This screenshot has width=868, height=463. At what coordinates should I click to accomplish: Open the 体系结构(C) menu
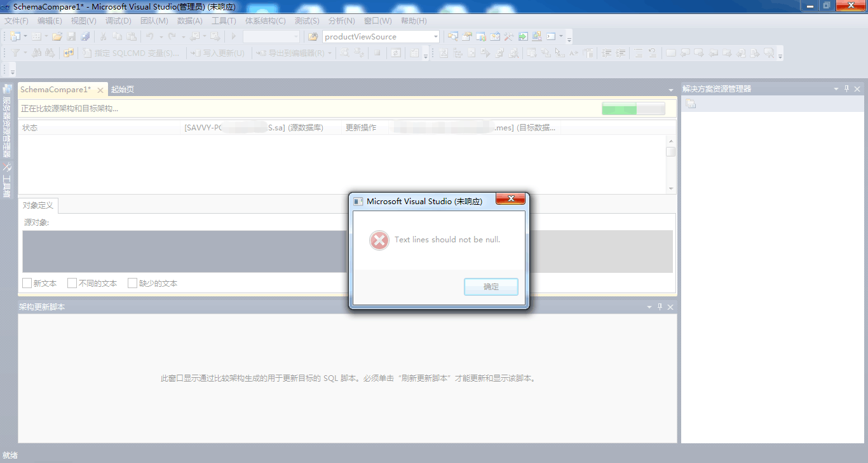tap(266, 20)
